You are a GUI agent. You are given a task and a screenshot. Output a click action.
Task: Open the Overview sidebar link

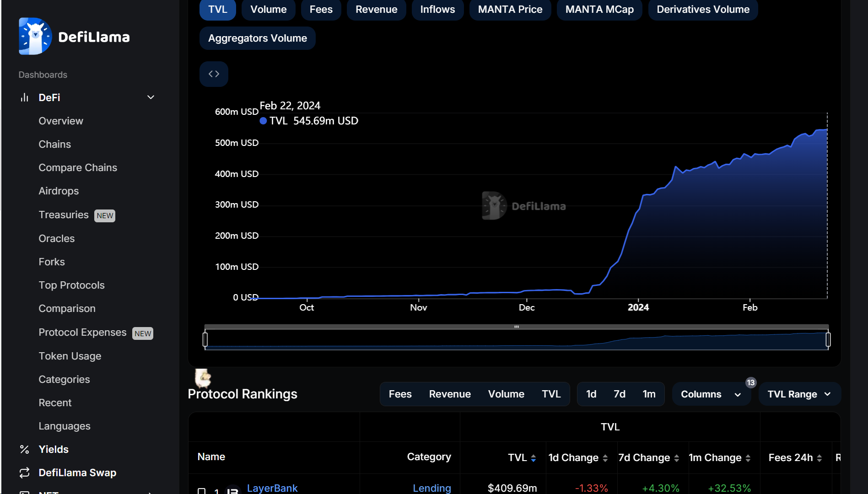(61, 121)
